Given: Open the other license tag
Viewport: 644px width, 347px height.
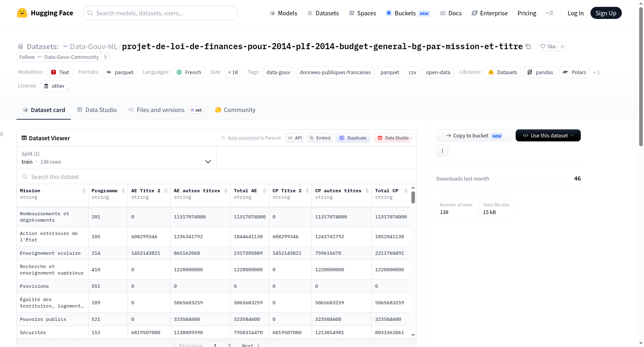Looking at the screenshot, I should coord(54,86).
